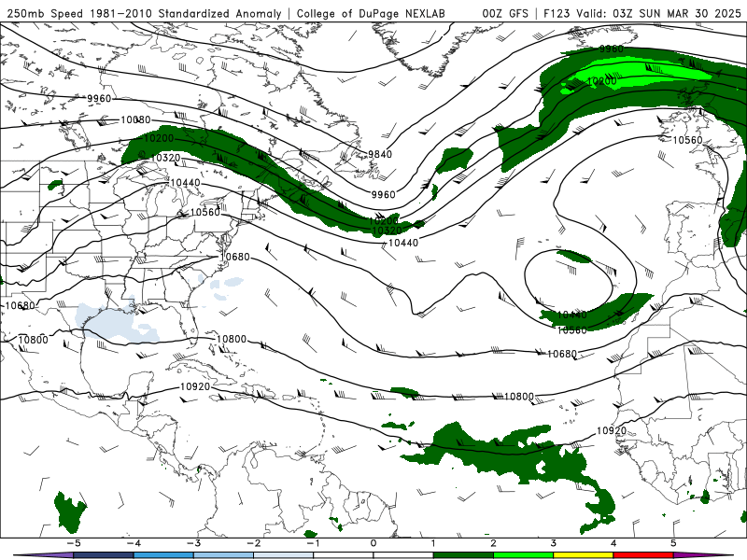Click the red 4-to-5 colorbar swatch
Screen dimensions: 747x560
point(643,555)
